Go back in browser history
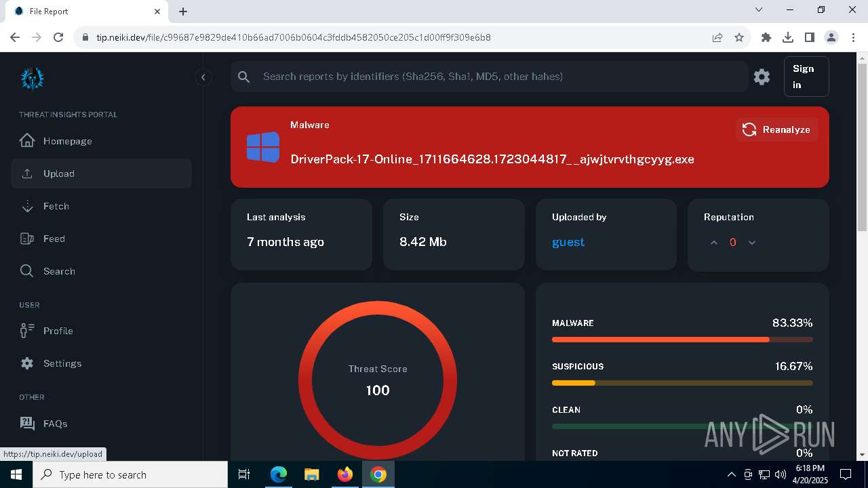The image size is (868, 488). click(x=15, y=37)
